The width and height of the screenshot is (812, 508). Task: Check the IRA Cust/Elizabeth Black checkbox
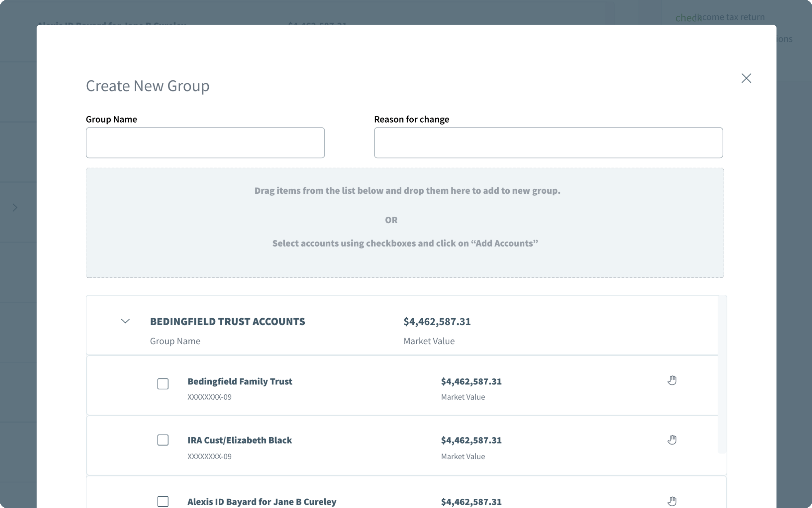(163, 440)
